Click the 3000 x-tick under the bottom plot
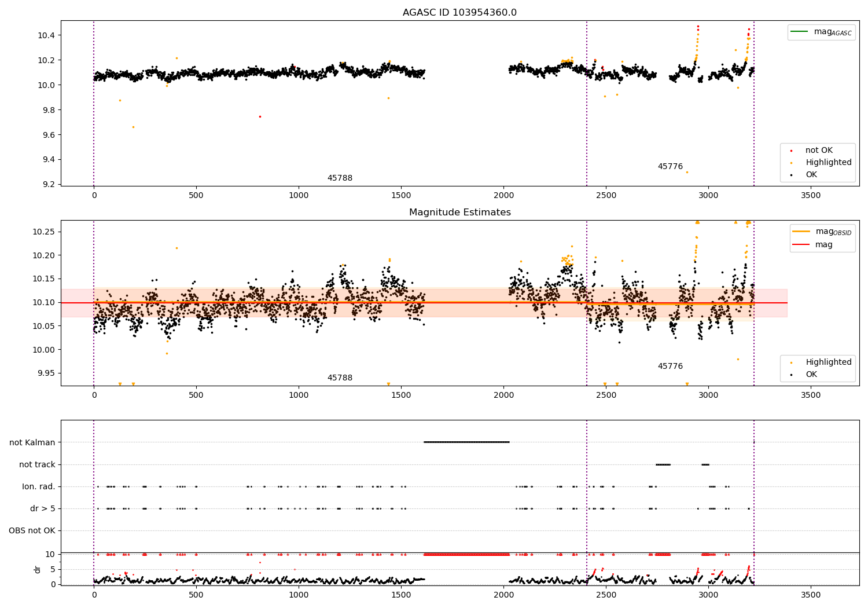 708,595
